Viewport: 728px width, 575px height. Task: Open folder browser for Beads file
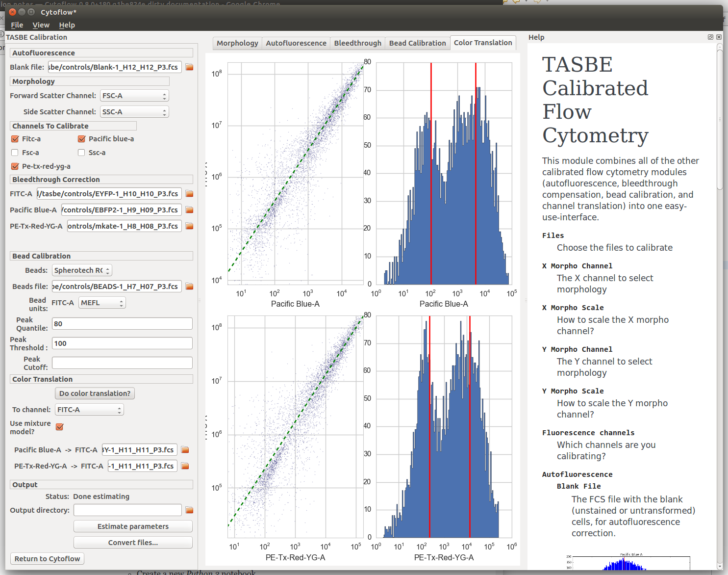(189, 287)
